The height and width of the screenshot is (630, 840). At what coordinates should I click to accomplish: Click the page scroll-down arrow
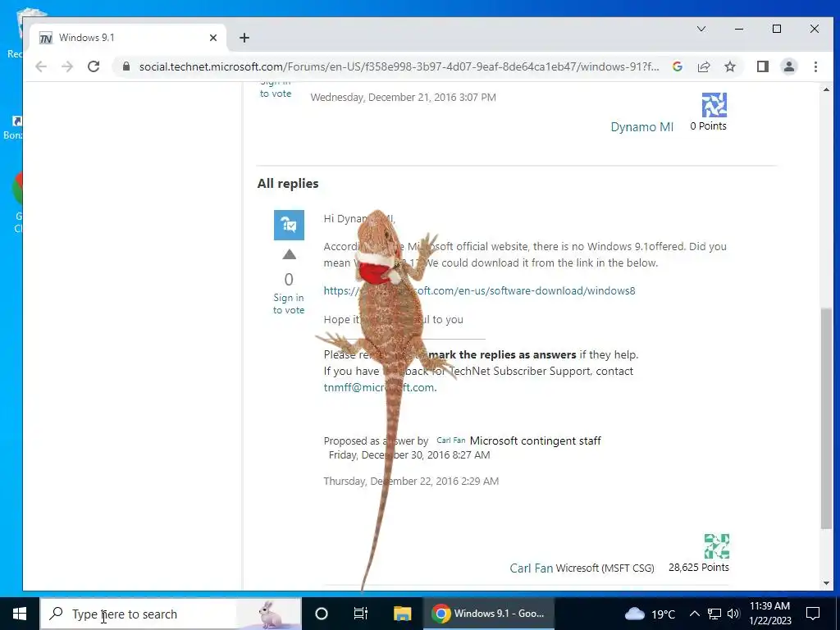click(x=825, y=583)
